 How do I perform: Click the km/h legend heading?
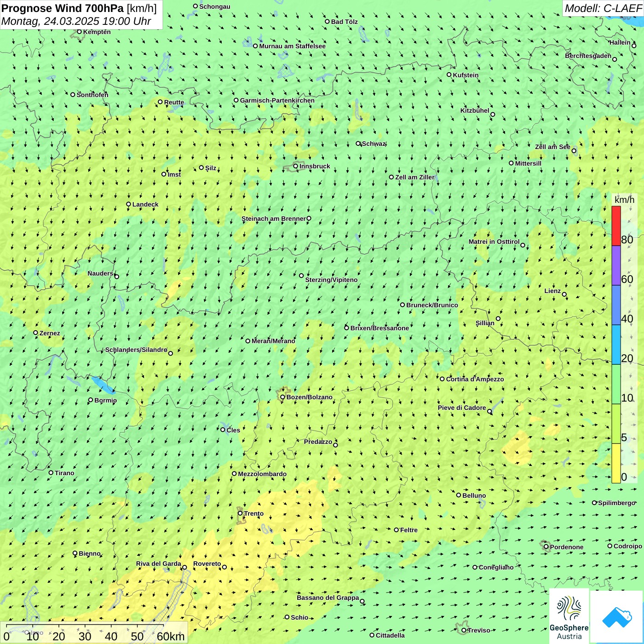(x=624, y=200)
